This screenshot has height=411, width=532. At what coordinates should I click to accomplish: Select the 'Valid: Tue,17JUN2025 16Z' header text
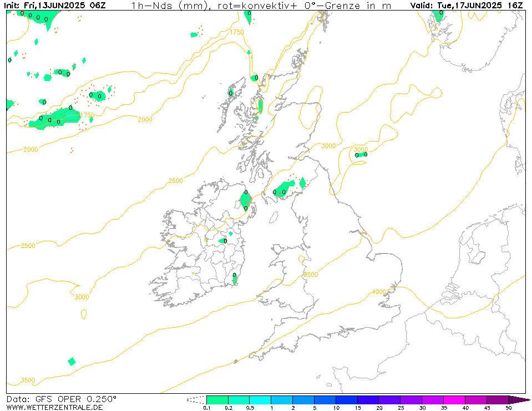coord(467,6)
